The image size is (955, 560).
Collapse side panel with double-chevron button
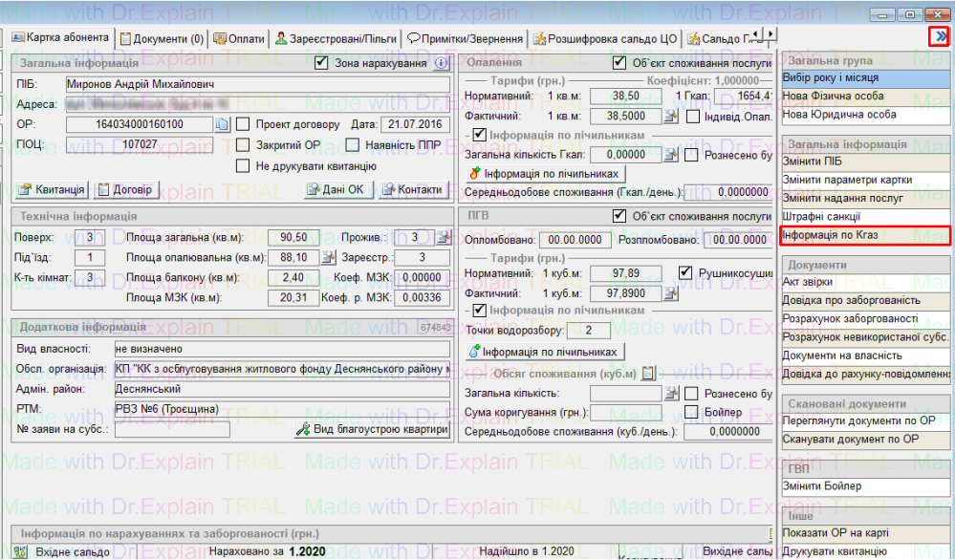tap(942, 36)
